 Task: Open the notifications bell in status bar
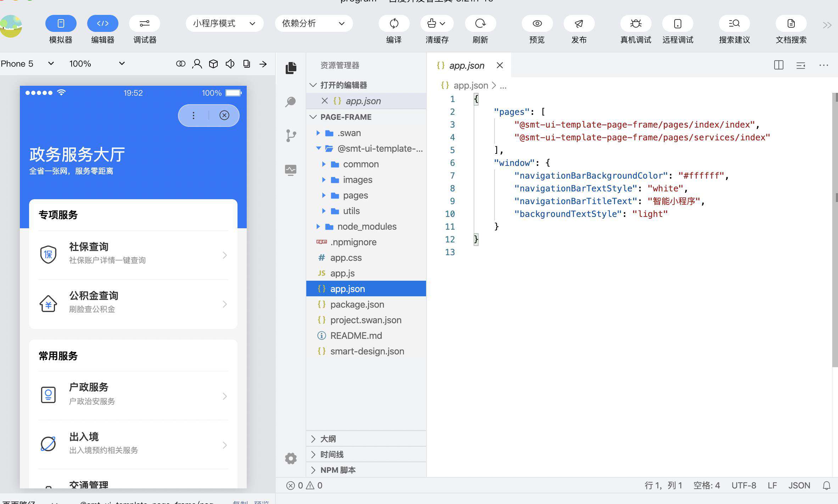(826, 485)
